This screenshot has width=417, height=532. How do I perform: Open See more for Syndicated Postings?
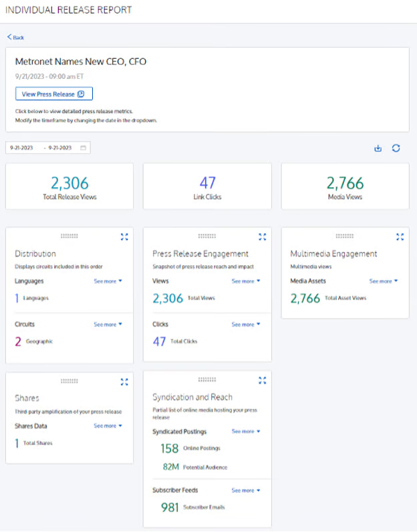click(246, 432)
